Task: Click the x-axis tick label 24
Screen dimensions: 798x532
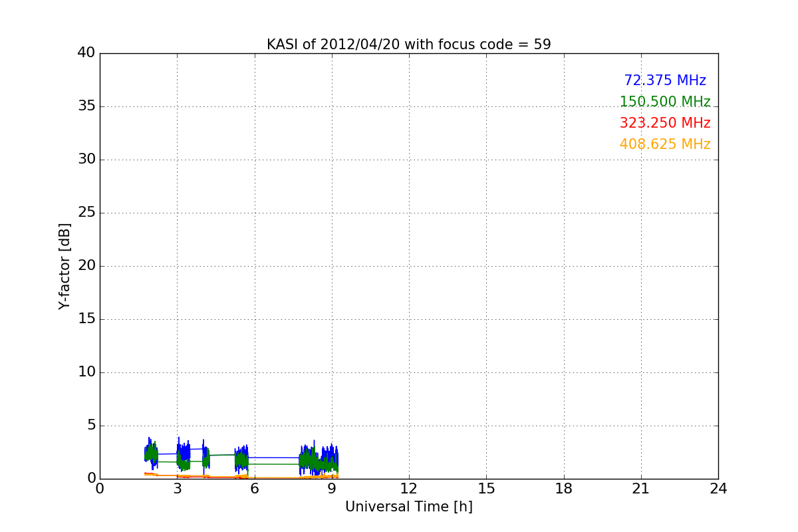Action: pyautogui.click(x=718, y=488)
